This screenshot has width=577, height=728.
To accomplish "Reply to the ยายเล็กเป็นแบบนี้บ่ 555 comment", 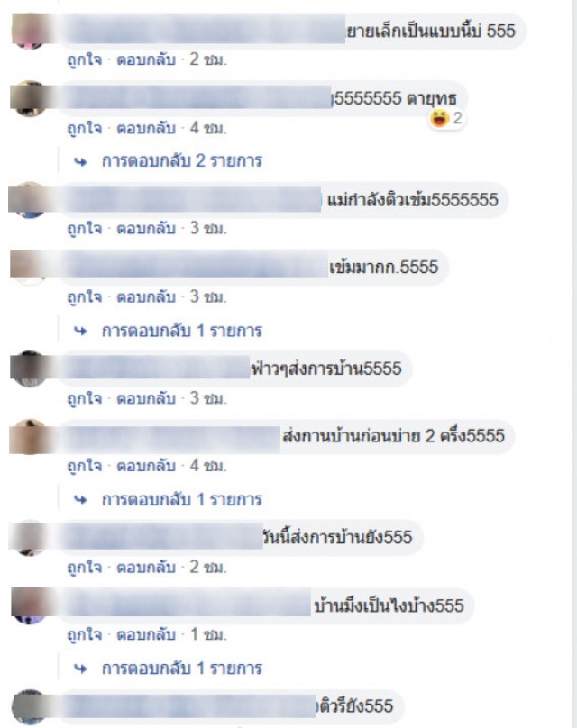I will coord(146,59).
